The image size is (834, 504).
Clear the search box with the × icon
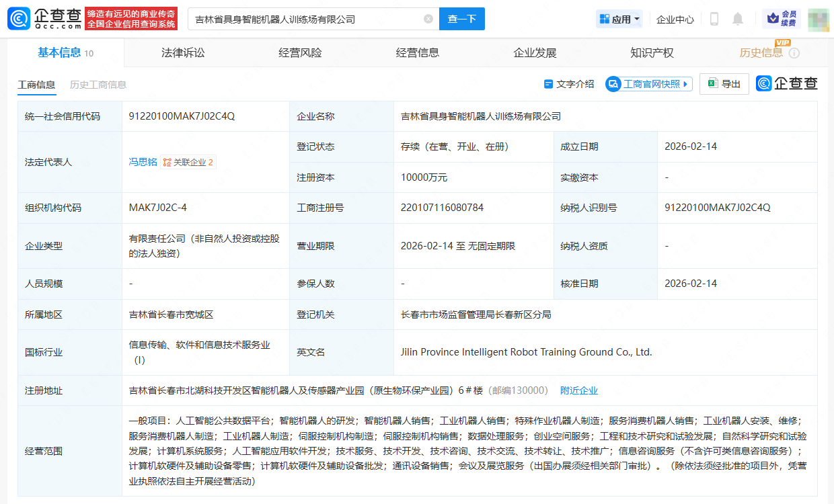coord(428,19)
